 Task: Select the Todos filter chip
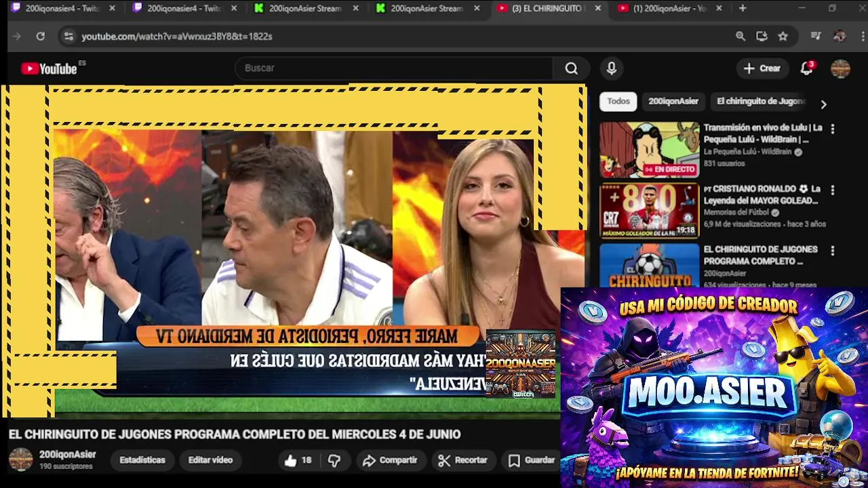tap(618, 101)
